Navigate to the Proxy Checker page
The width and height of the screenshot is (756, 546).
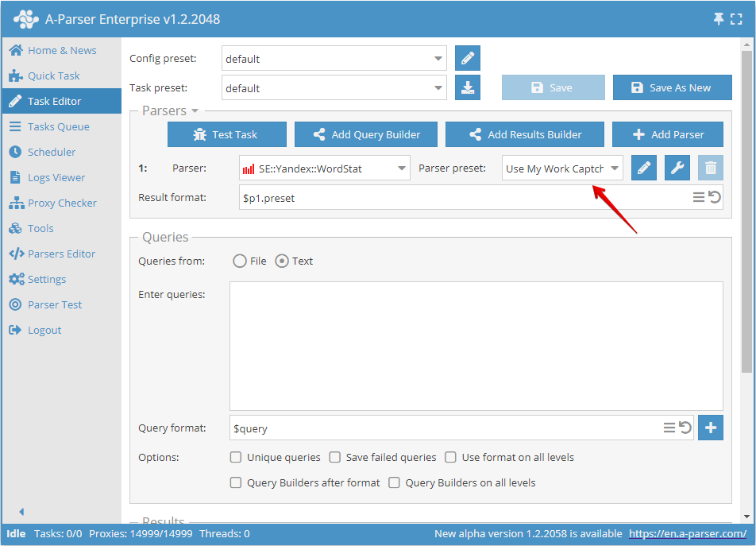pyautogui.click(x=57, y=203)
